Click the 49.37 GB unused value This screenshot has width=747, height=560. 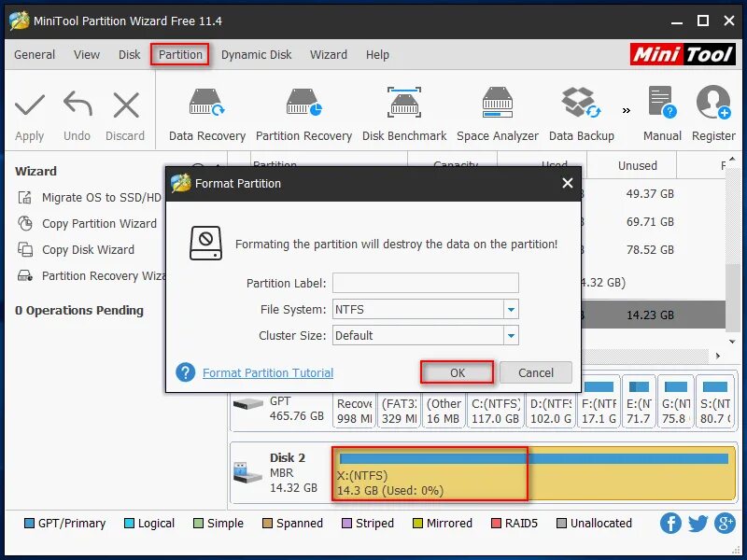(650, 194)
